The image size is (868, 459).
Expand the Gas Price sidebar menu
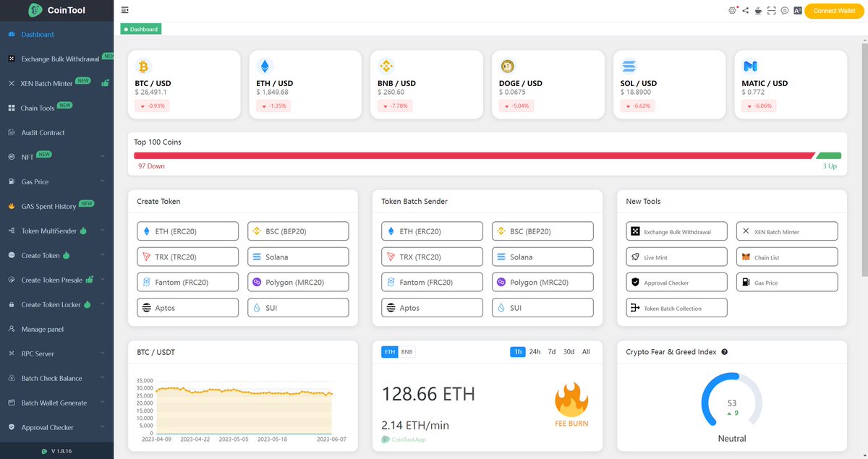click(56, 182)
